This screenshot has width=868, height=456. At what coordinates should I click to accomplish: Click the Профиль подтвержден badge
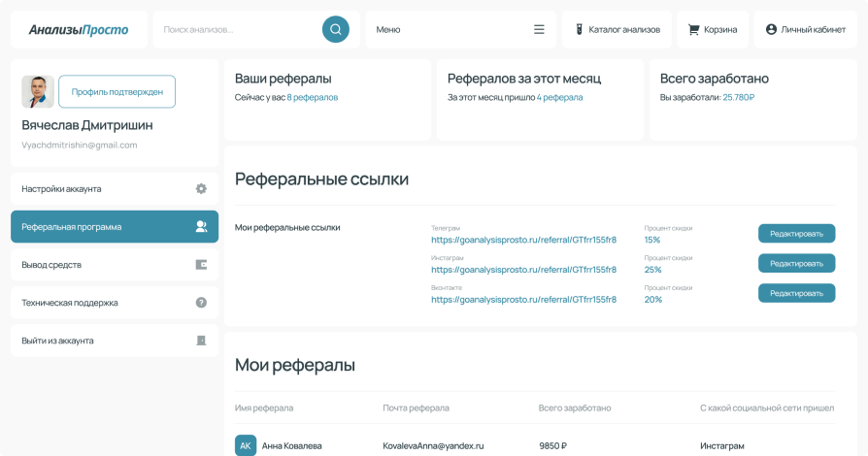tap(117, 91)
